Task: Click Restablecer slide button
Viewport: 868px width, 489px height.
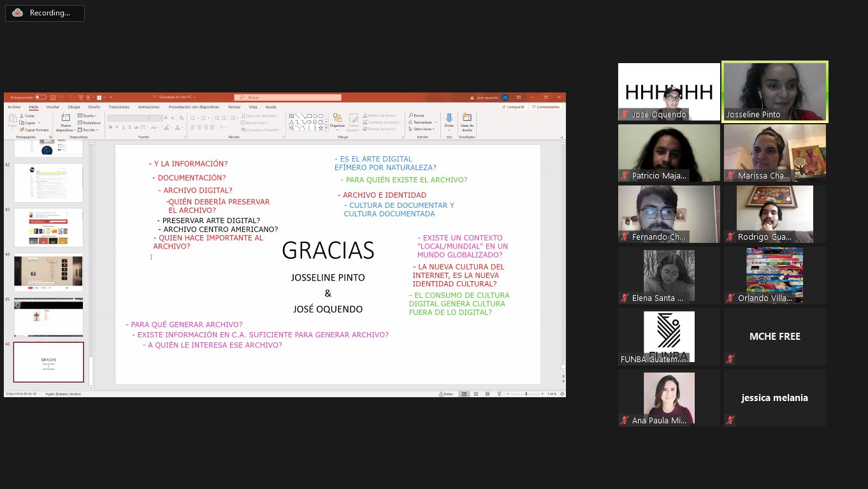Action: pyautogui.click(x=89, y=123)
